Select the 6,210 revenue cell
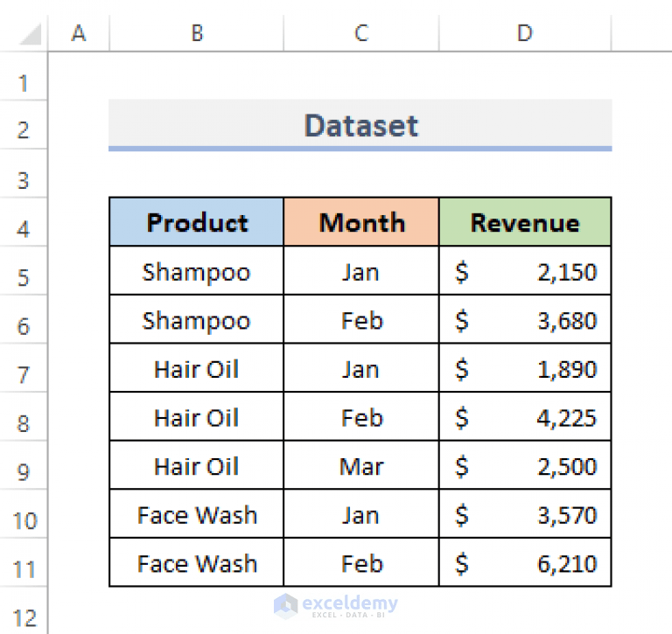672x634 pixels. 525,562
